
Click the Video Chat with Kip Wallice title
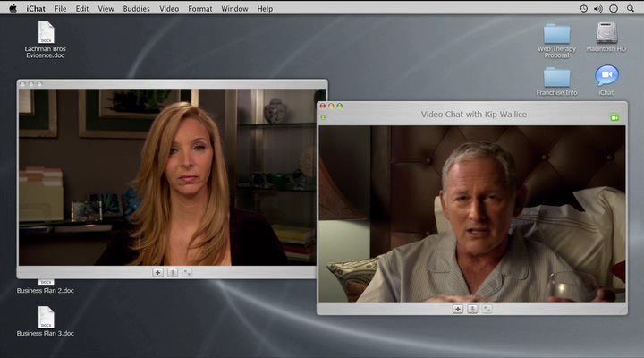(x=473, y=115)
